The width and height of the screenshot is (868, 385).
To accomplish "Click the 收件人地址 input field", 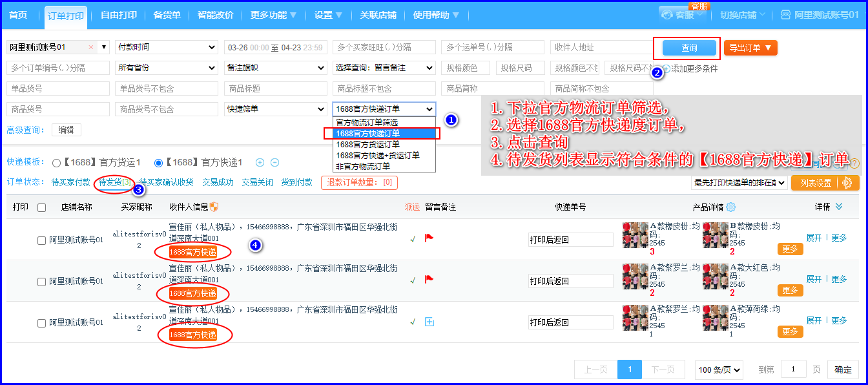I will point(601,47).
